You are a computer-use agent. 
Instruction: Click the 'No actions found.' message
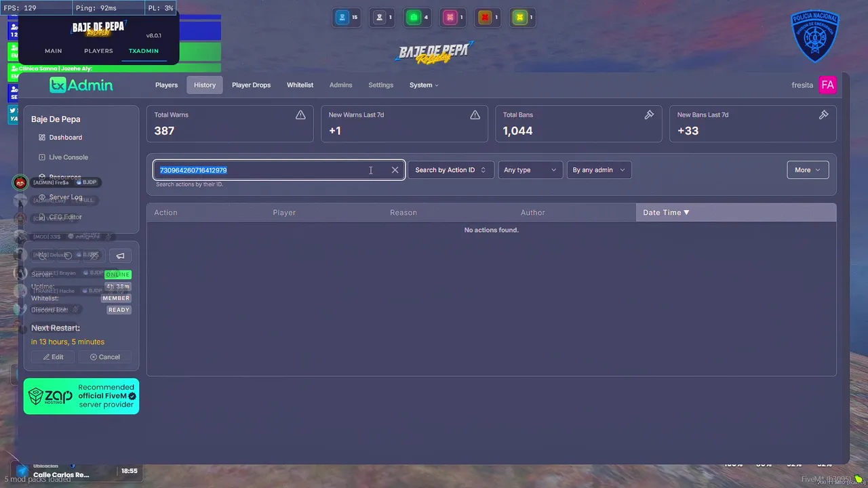(x=491, y=230)
